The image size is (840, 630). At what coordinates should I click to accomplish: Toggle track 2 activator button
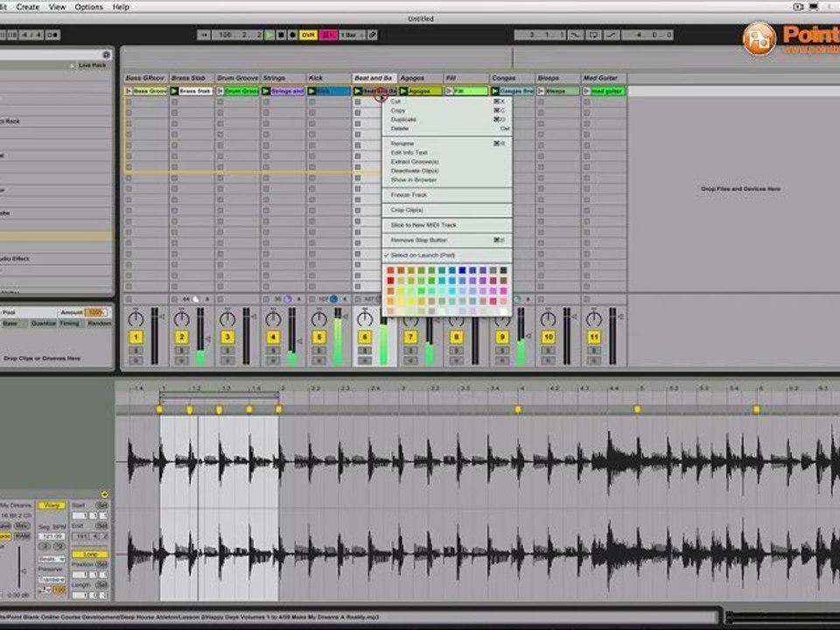click(x=182, y=337)
